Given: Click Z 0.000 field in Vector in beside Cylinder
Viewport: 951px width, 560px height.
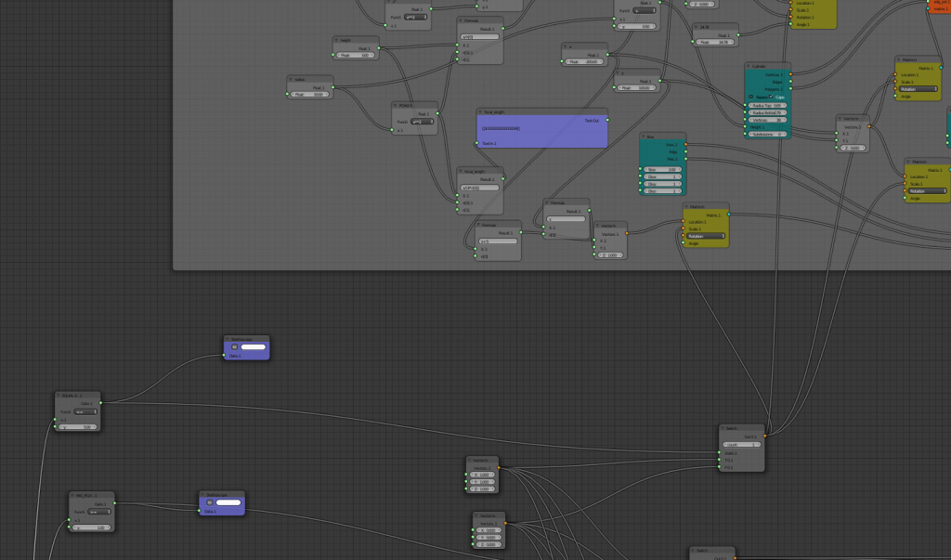Looking at the screenshot, I should (853, 148).
